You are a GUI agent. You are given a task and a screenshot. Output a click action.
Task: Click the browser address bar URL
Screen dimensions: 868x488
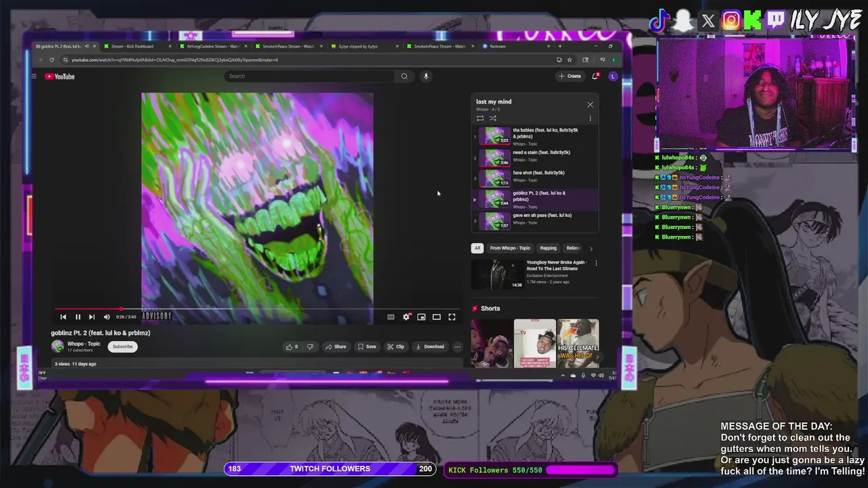tap(175, 60)
